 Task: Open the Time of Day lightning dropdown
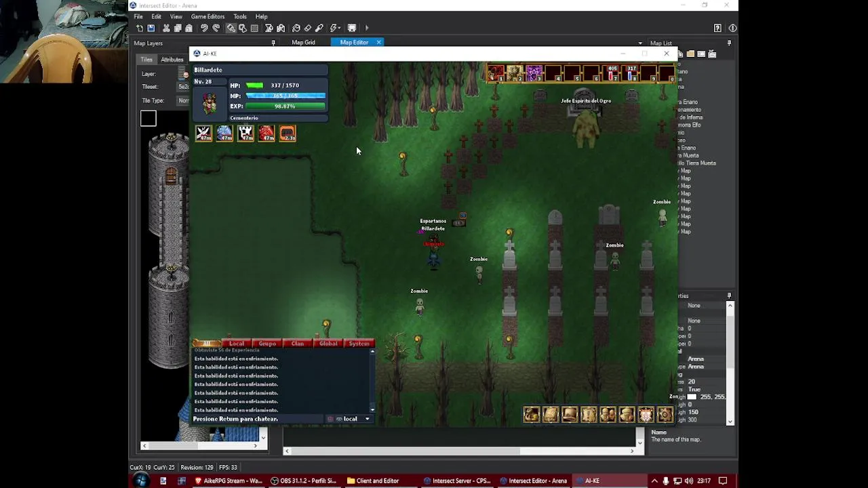335,28
